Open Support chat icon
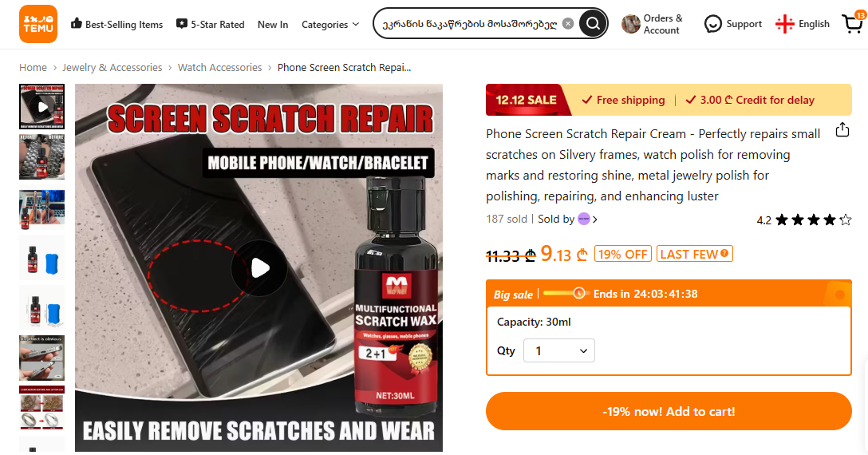This screenshot has height=455, width=868. pyautogui.click(x=713, y=24)
